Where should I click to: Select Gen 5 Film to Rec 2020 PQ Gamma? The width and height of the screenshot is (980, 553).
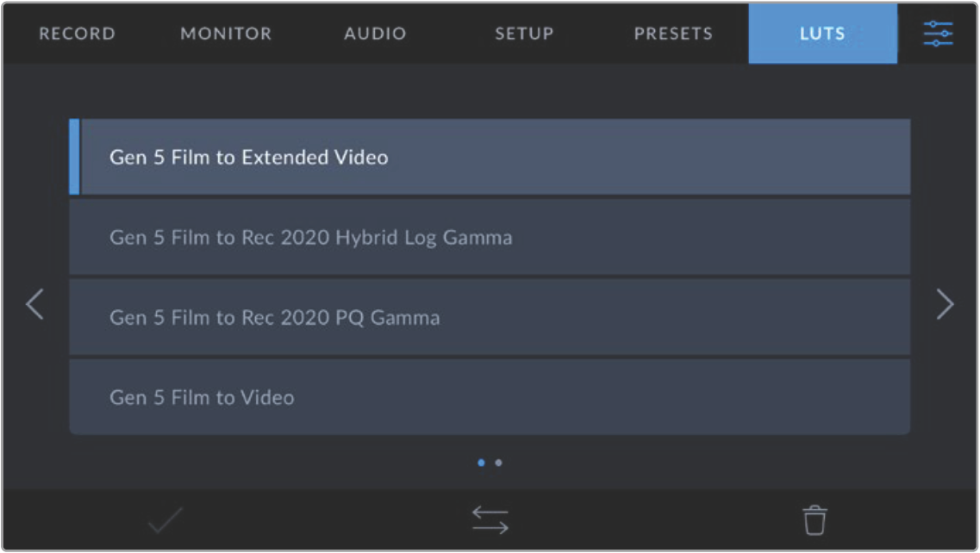click(490, 318)
